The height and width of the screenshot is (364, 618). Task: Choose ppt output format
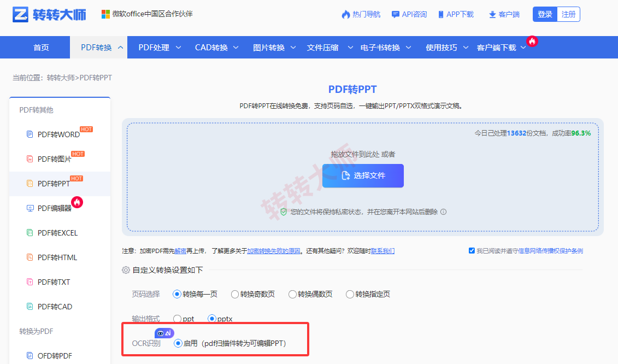(178, 319)
